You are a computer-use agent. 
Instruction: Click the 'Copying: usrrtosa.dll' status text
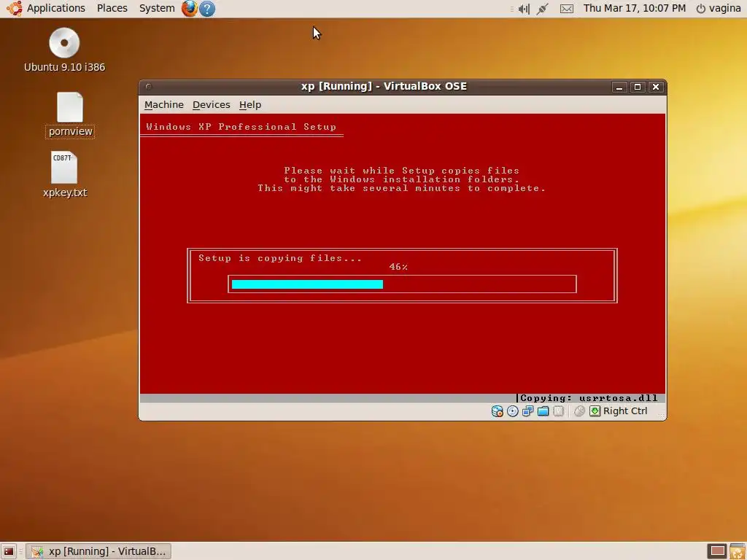tap(589, 398)
